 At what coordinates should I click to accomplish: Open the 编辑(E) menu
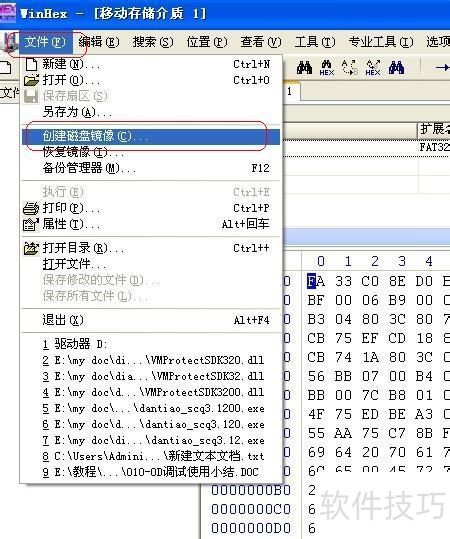pos(99,42)
